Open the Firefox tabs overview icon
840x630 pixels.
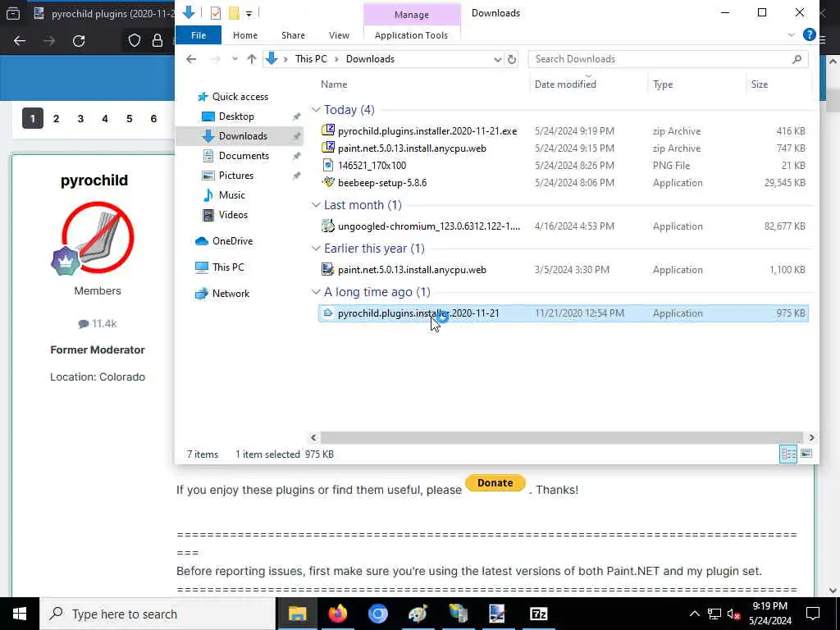[x=13, y=13]
